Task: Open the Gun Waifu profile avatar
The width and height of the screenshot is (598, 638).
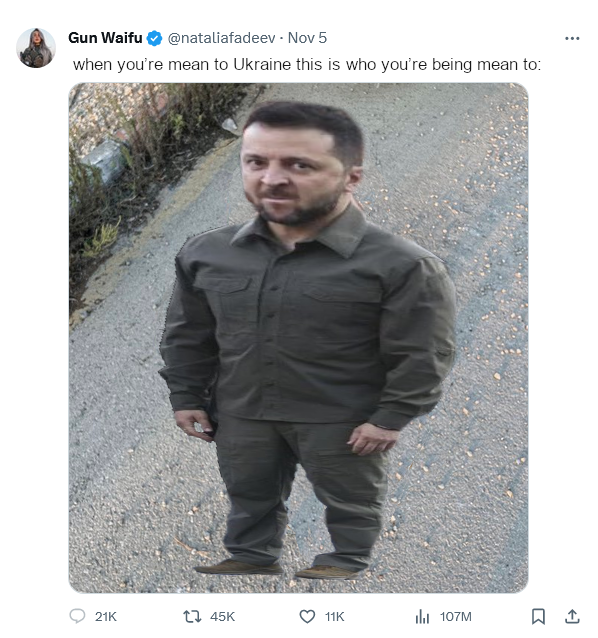Action: click(x=36, y=48)
